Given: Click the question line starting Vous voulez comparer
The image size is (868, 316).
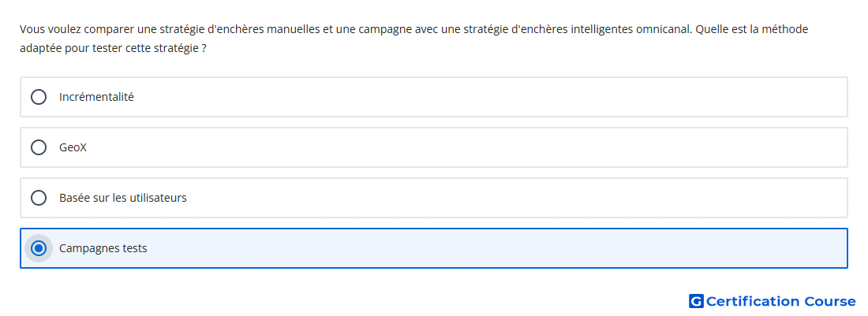Looking at the screenshot, I should pos(414,29).
